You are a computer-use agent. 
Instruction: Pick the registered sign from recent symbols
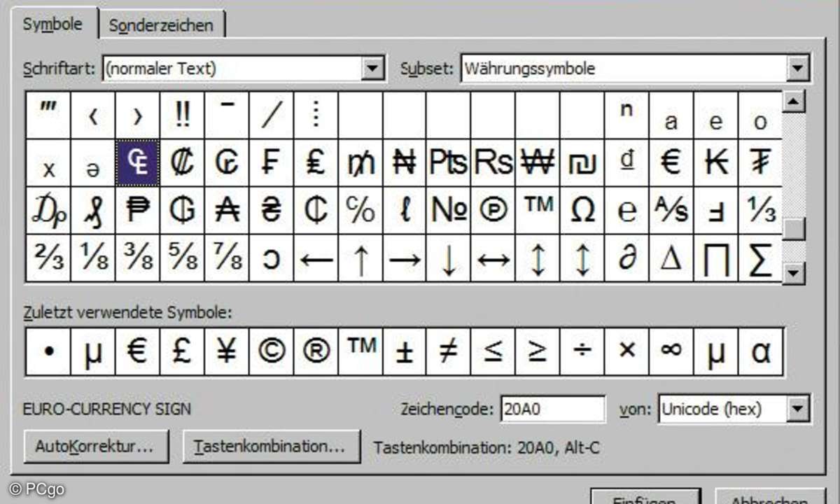click(x=316, y=351)
